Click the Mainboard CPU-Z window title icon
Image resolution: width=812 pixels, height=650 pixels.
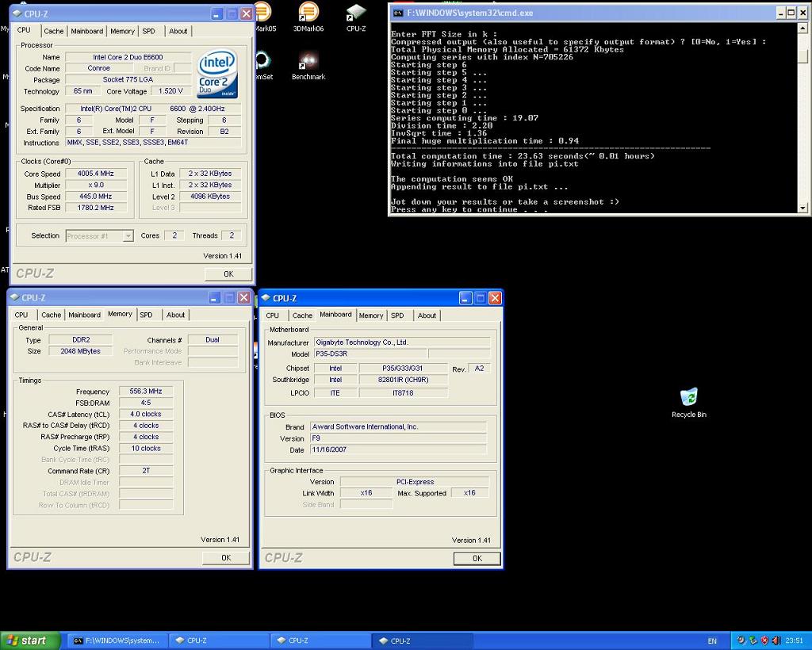[x=266, y=298]
